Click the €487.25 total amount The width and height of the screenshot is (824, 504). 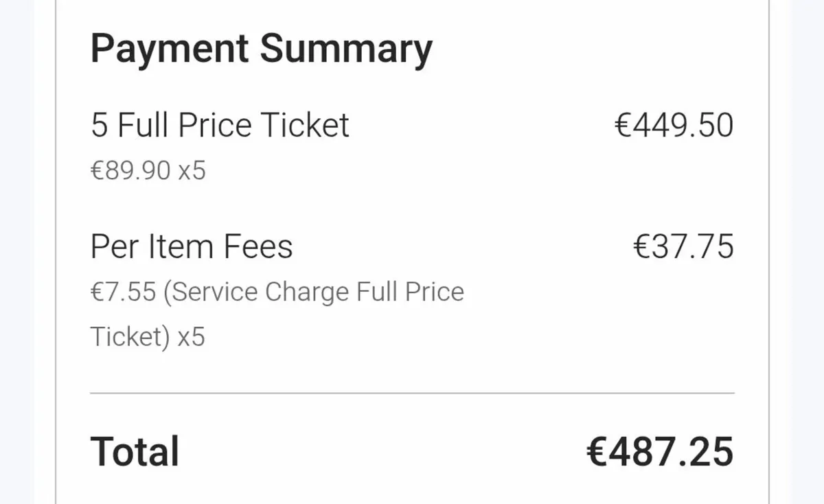pyautogui.click(x=660, y=451)
